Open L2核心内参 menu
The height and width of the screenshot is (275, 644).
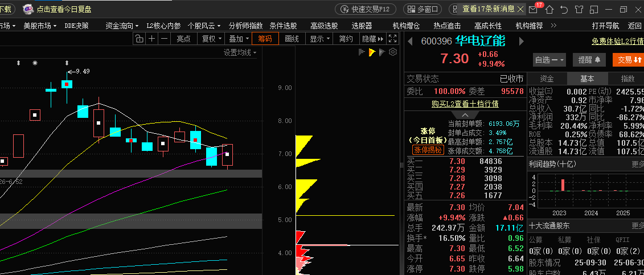[x=163, y=26]
